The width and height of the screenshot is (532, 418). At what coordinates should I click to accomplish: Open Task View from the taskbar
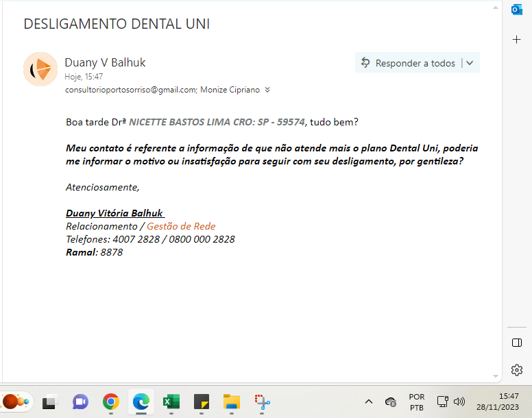click(x=50, y=402)
